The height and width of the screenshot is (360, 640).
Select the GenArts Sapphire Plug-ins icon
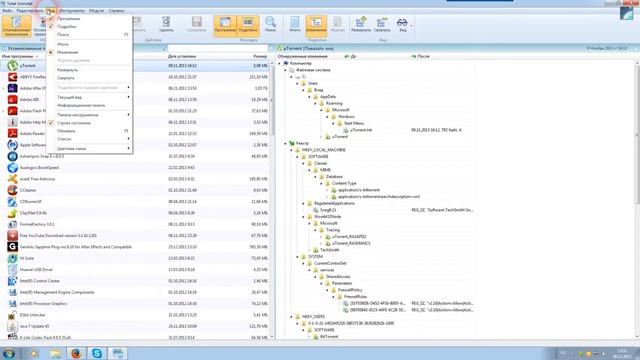coord(13,247)
